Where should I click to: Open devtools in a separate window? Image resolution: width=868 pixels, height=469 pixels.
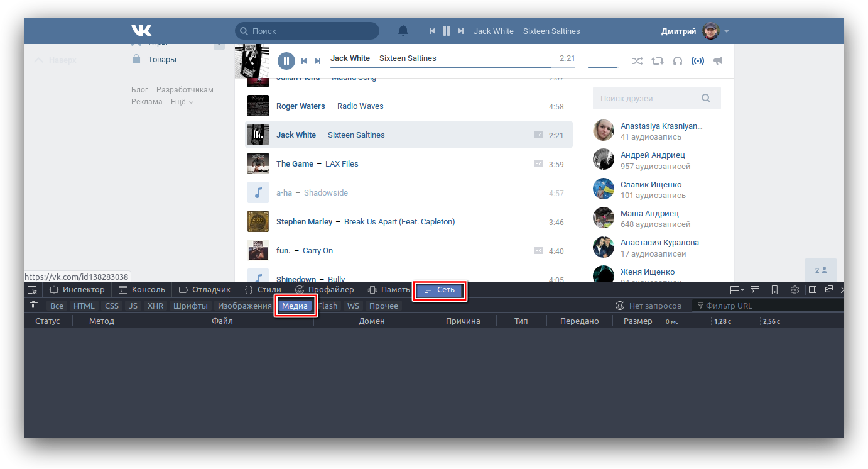[x=829, y=289]
